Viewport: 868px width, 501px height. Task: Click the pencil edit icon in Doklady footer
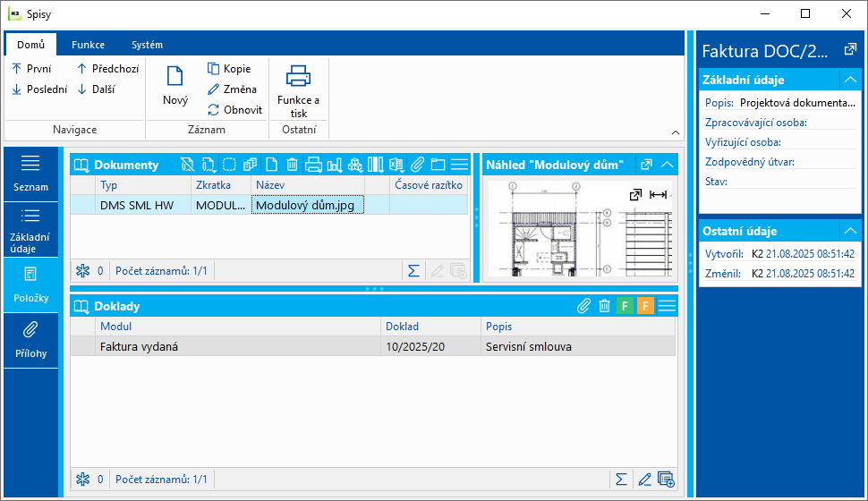pos(644,479)
